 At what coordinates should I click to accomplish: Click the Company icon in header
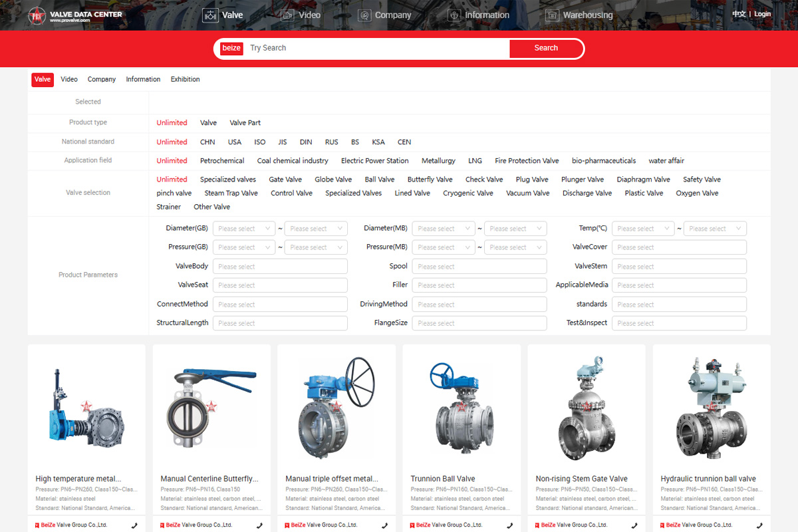point(364,15)
